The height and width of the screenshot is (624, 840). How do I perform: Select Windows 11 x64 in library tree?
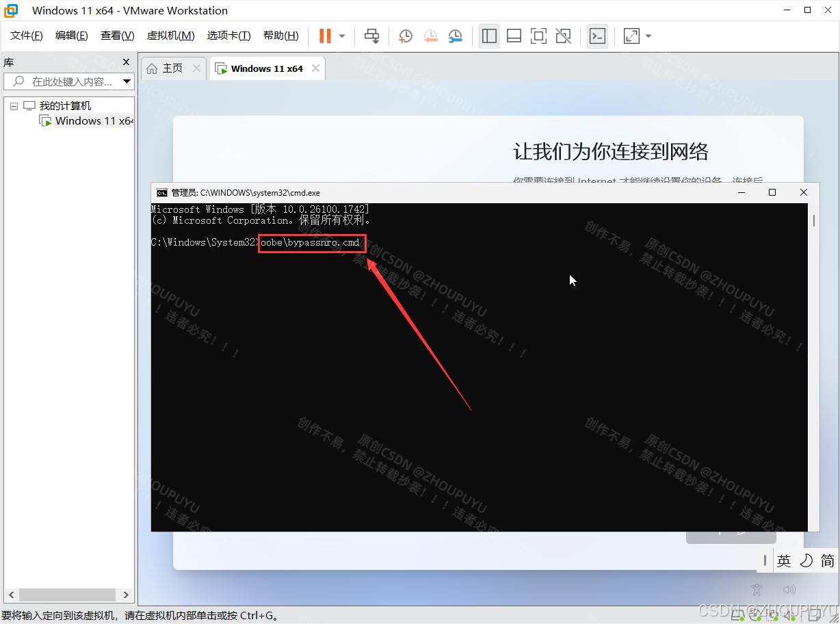click(x=94, y=121)
